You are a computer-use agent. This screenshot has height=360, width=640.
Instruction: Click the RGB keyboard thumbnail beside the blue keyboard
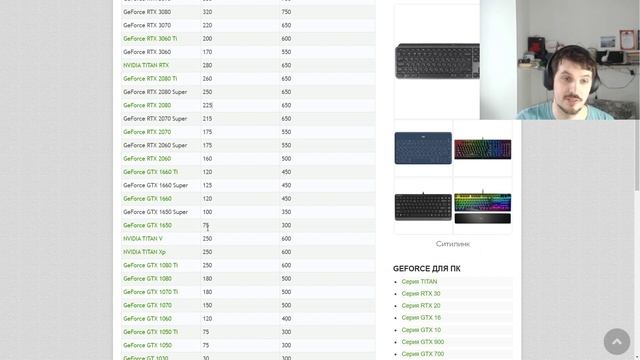(482, 149)
